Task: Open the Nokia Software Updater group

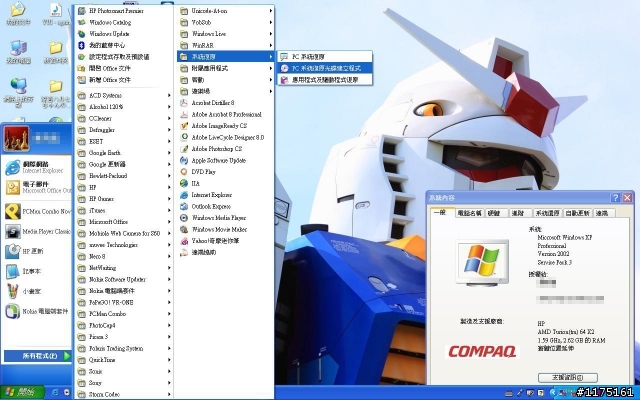Action: (124, 280)
